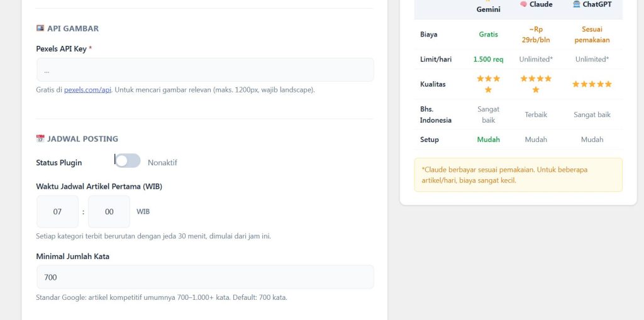Focus the Pexels API Key field
Screen dimensions: 644x320
coord(205,70)
